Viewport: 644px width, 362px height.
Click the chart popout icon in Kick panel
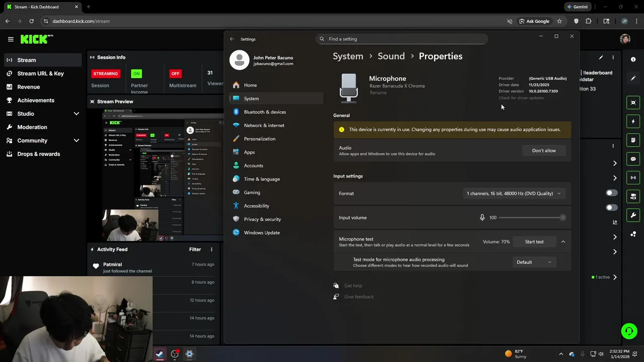point(615,222)
